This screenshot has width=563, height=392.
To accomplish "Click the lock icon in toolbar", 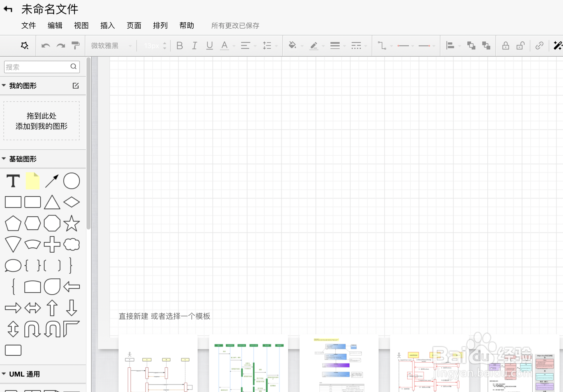I will point(505,46).
